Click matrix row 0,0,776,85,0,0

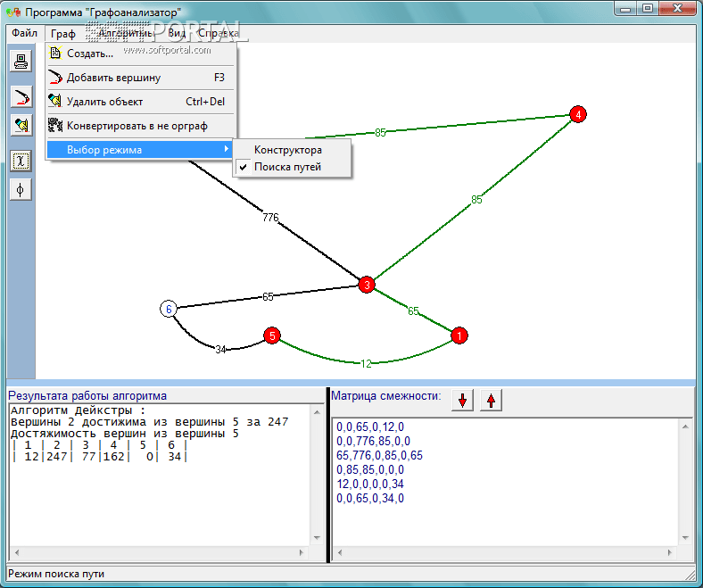point(374,442)
